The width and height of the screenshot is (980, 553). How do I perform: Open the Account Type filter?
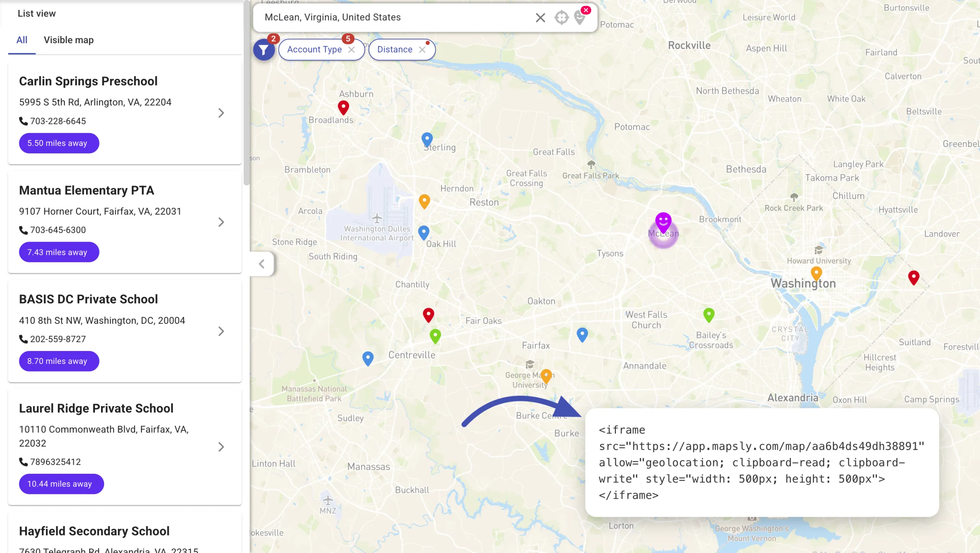[314, 50]
